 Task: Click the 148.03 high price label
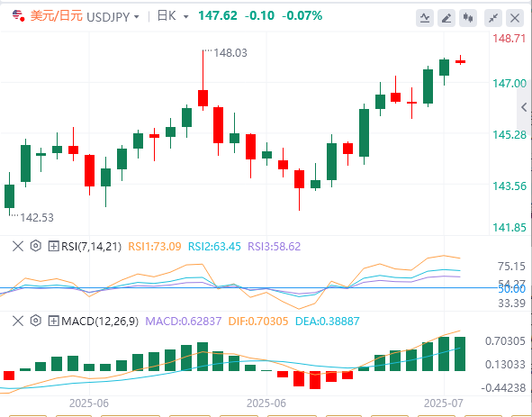230,53
